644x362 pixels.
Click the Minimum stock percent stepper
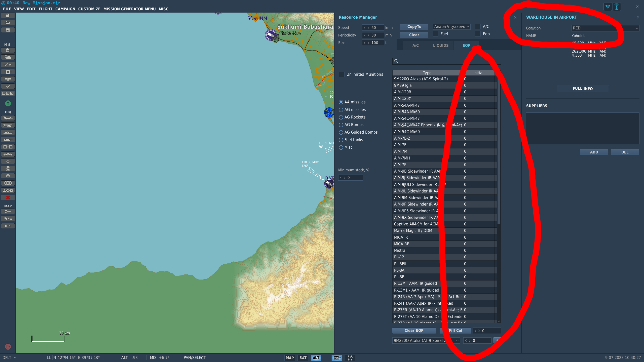[x=343, y=178]
